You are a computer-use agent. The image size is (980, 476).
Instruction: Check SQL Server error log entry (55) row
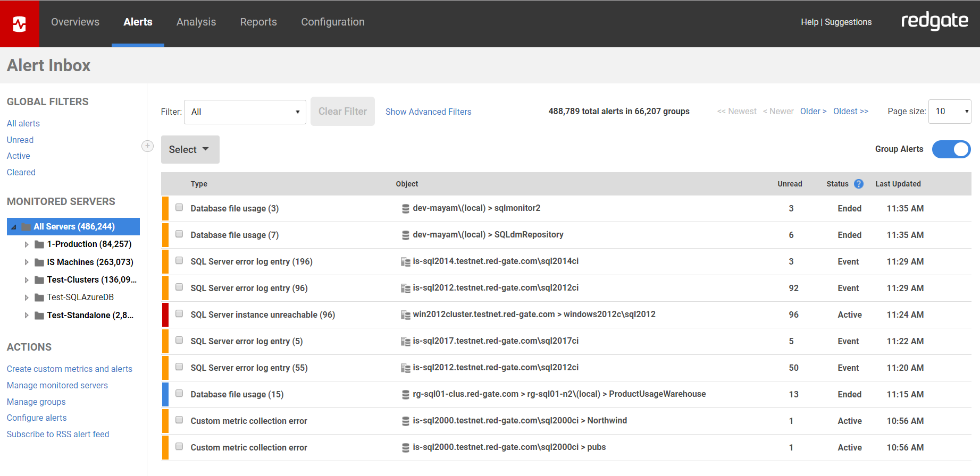point(179,367)
